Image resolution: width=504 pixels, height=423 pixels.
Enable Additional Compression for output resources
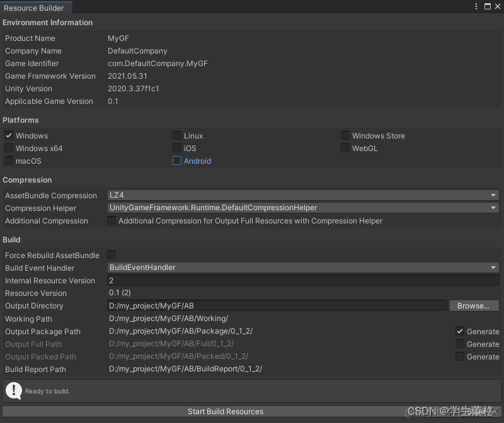click(112, 220)
